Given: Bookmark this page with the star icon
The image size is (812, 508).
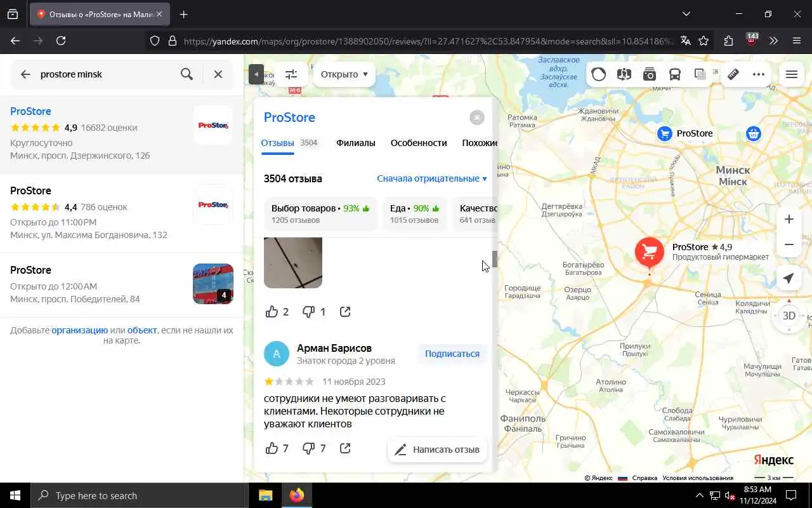Looking at the screenshot, I should [704, 41].
